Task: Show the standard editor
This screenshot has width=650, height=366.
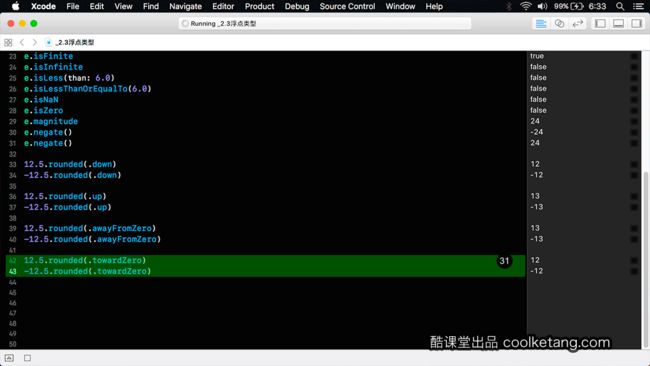Action: pyautogui.click(x=541, y=24)
